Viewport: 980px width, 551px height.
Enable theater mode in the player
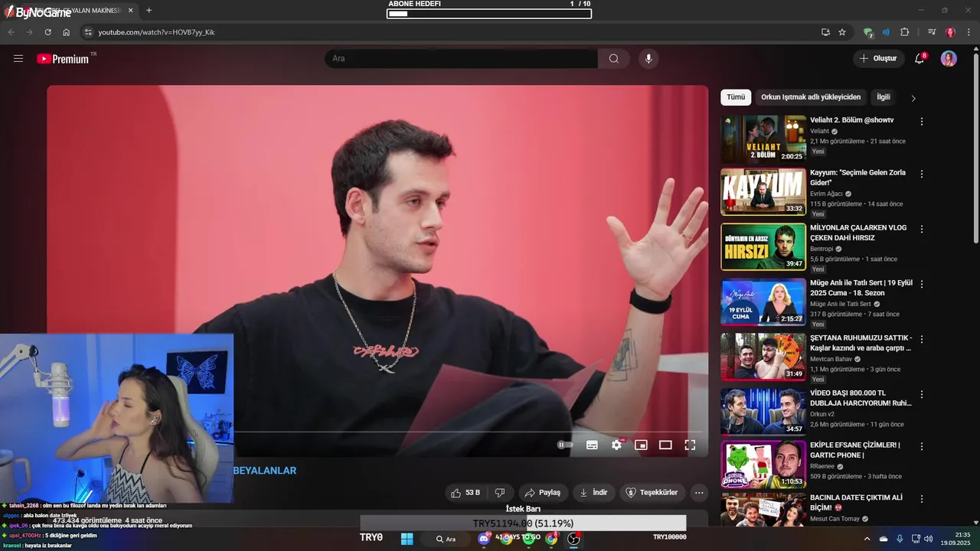[x=665, y=445]
